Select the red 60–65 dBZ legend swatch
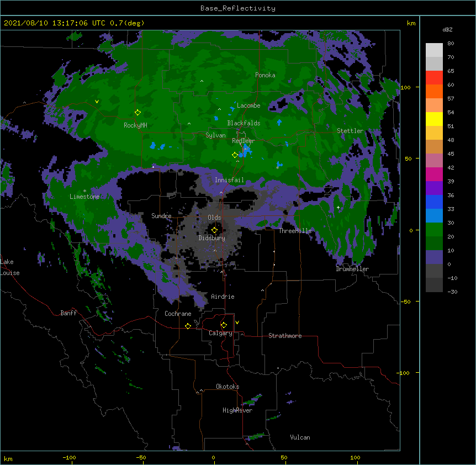476x465 pixels. [434, 78]
